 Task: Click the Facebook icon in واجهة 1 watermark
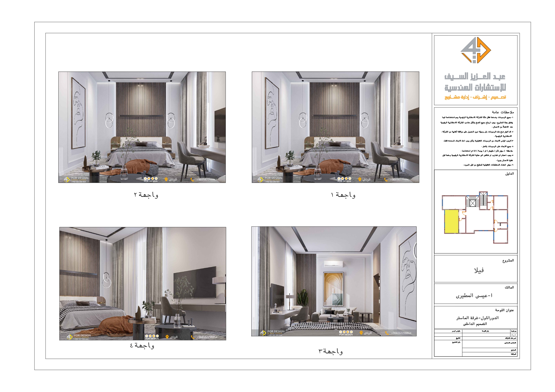coord(339,179)
